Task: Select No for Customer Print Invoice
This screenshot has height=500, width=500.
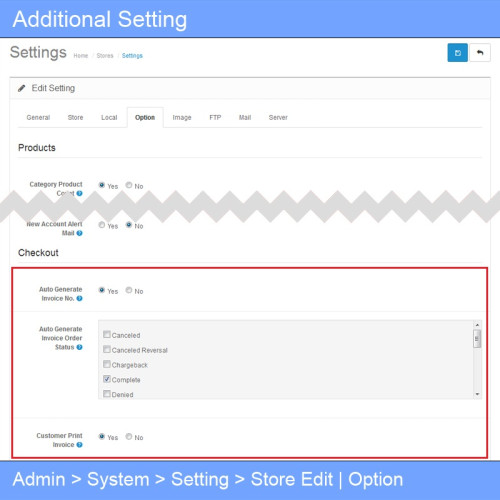Action: click(129, 436)
